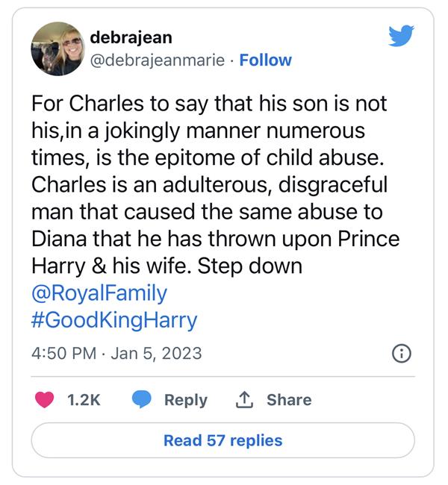Click the share upload arrow icon
Image resolution: width=448 pixels, height=485 pixels.
tap(244, 400)
